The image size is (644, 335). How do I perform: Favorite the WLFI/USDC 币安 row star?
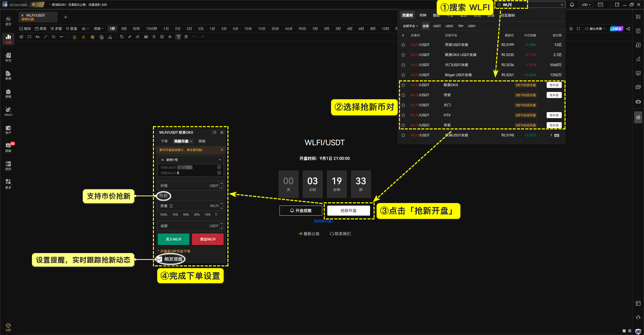[403, 125]
